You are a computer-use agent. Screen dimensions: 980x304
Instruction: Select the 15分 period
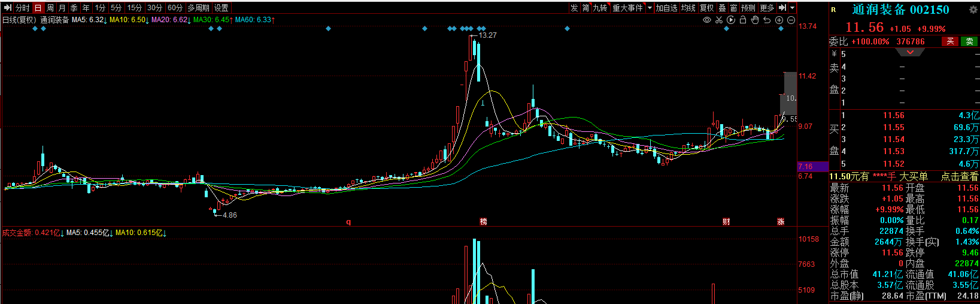point(135,8)
